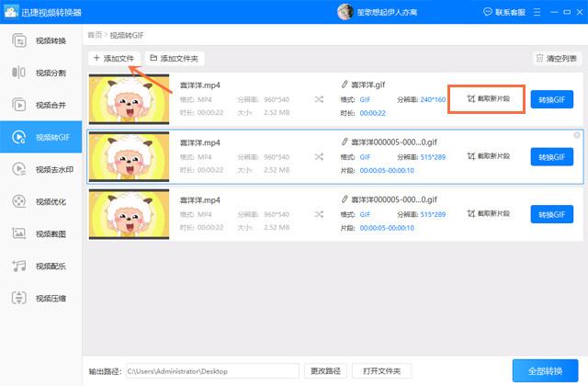Click 515*289 resolution in the third row

433,214
